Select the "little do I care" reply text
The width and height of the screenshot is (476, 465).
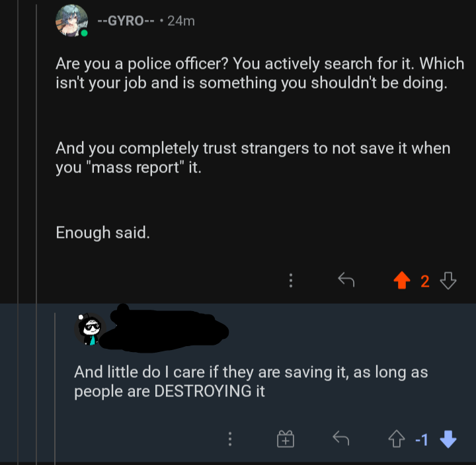tap(251, 381)
